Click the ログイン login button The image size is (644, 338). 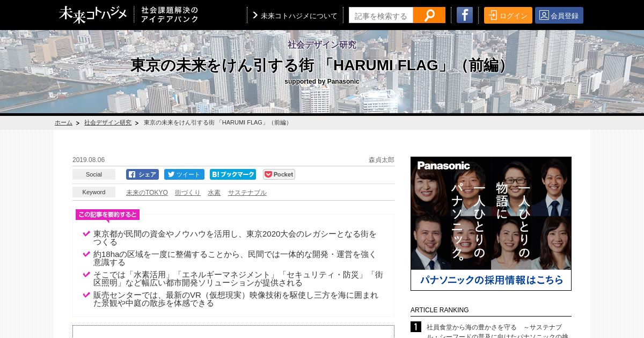(x=508, y=15)
